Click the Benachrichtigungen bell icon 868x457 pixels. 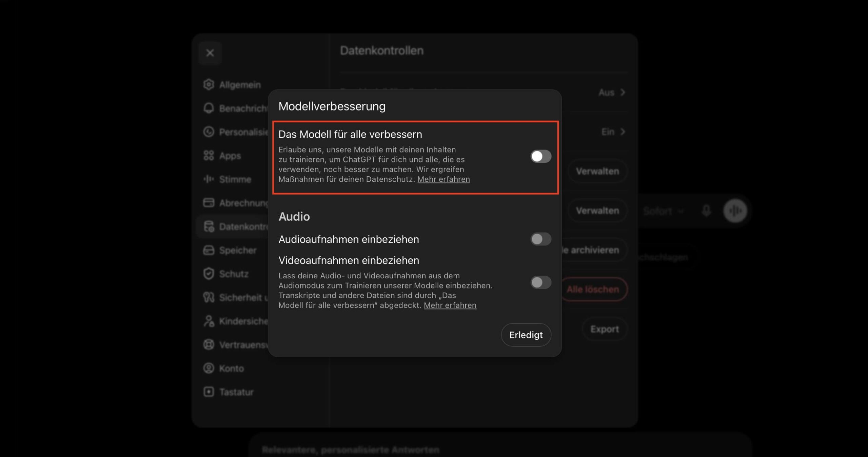209,108
